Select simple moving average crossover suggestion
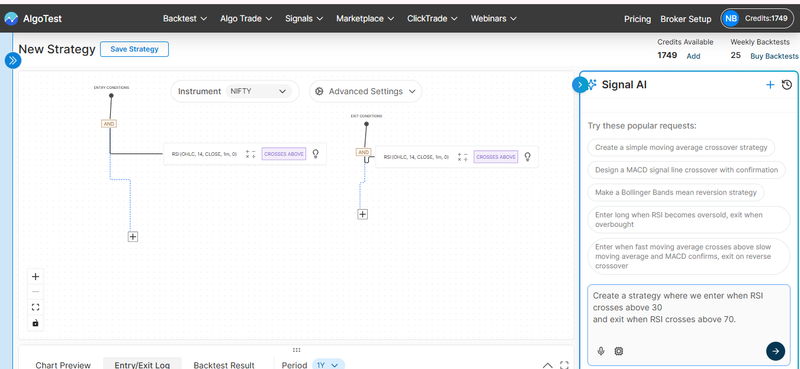The width and height of the screenshot is (800, 369). pyautogui.click(x=681, y=147)
